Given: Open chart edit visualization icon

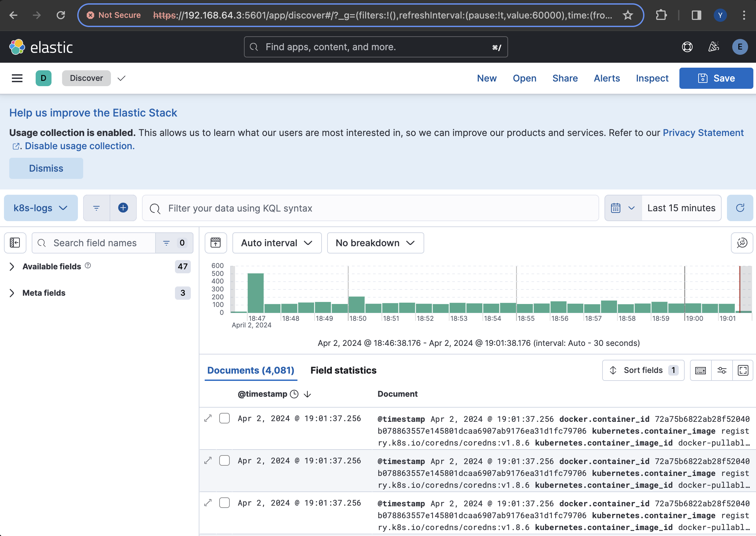Looking at the screenshot, I should 742,243.
